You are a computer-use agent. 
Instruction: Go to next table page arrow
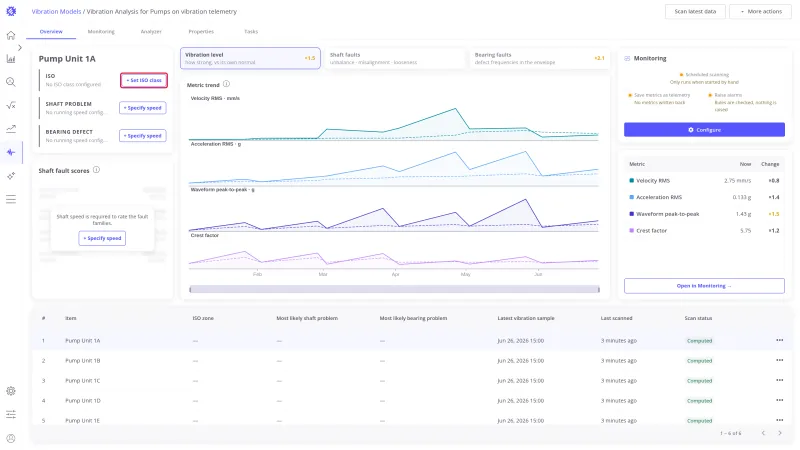[780, 433]
